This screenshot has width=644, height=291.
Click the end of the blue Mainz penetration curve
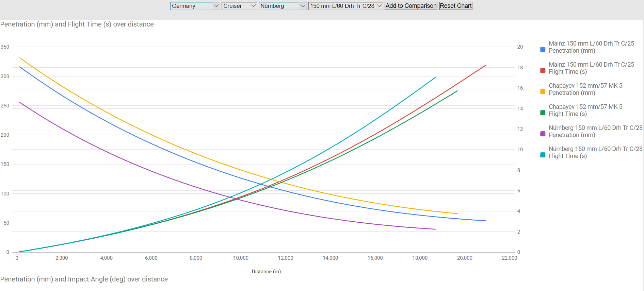[x=486, y=221]
